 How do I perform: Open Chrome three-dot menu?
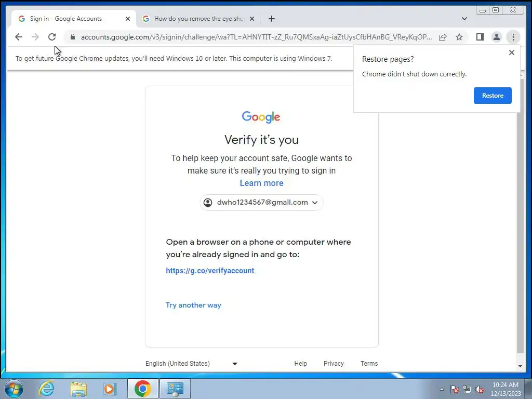coord(513,37)
